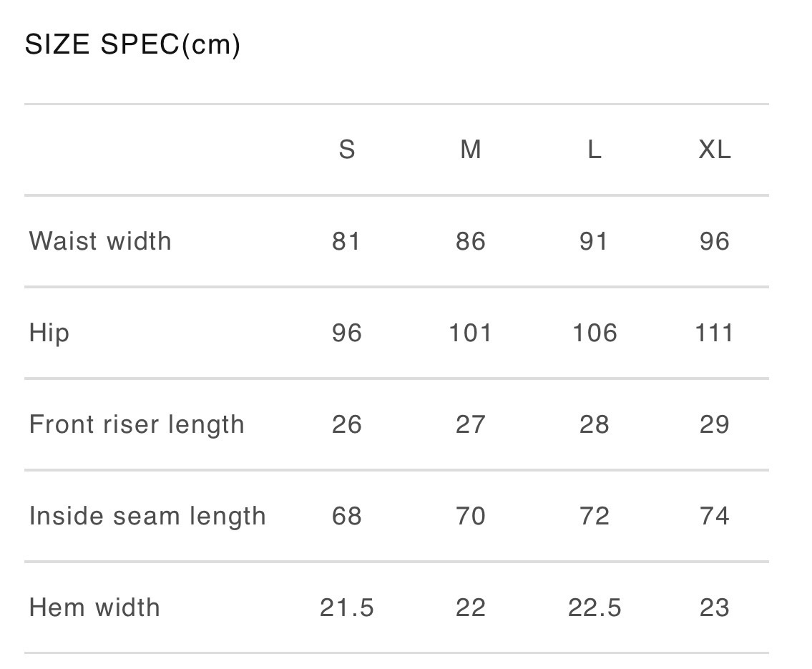Select the L column header
812x669 pixels.
click(x=595, y=150)
